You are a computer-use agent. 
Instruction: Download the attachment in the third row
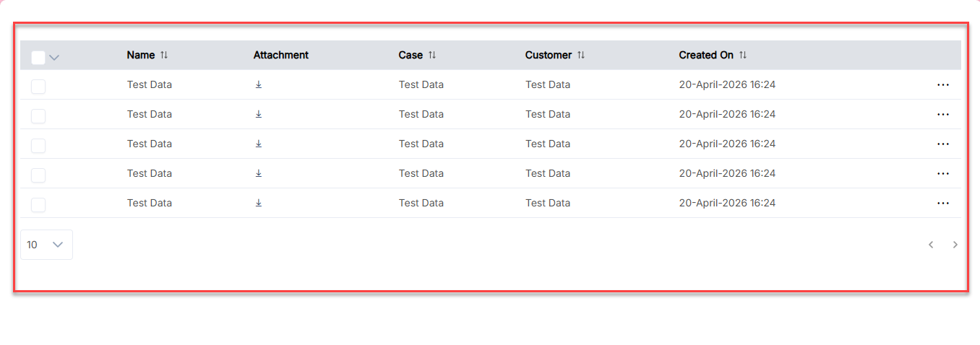click(x=259, y=144)
